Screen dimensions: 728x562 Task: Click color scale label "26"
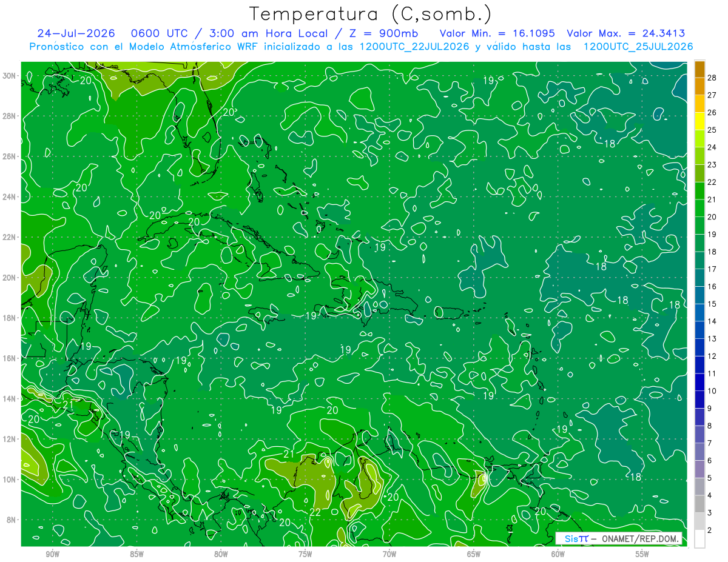(x=712, y=112)
